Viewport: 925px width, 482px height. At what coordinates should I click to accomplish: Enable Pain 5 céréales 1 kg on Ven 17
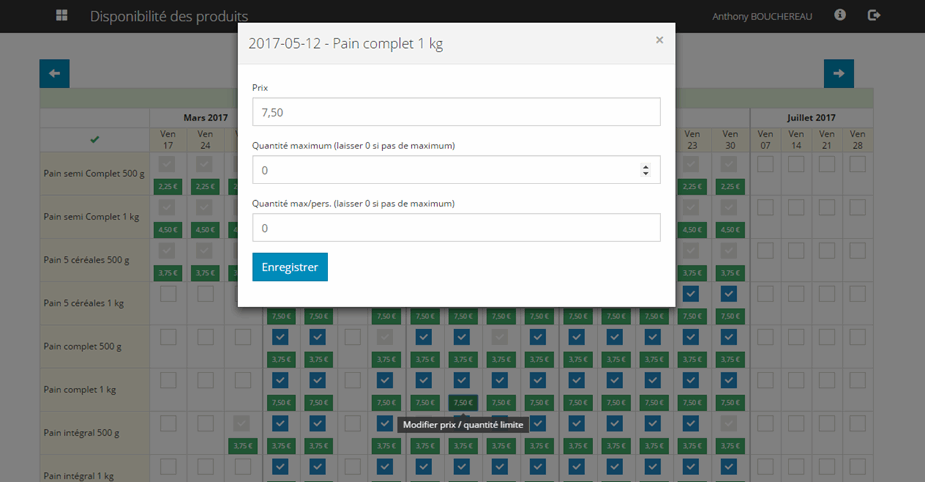pyautogui.click(x=168, y=294)
